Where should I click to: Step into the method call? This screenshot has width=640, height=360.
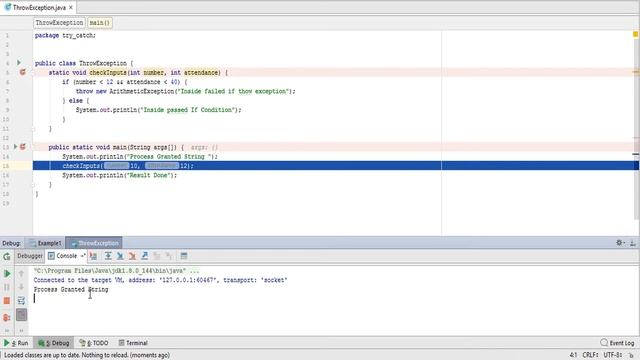click(120, 256)
